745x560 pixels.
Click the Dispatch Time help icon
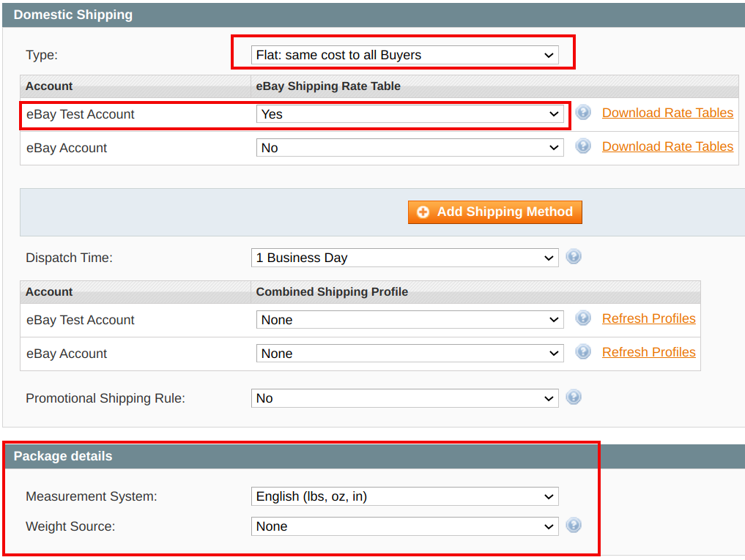click(574, 257)
